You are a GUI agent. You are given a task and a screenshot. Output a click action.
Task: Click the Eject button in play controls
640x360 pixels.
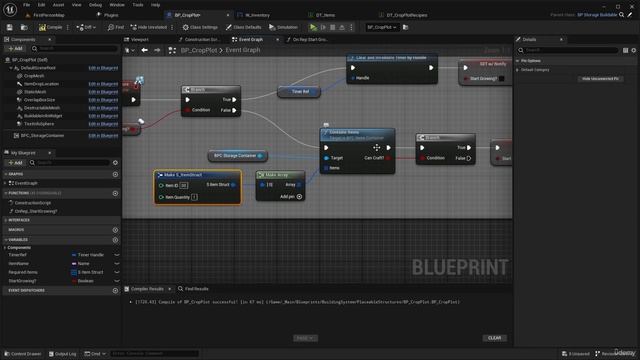tap(342, 27)
